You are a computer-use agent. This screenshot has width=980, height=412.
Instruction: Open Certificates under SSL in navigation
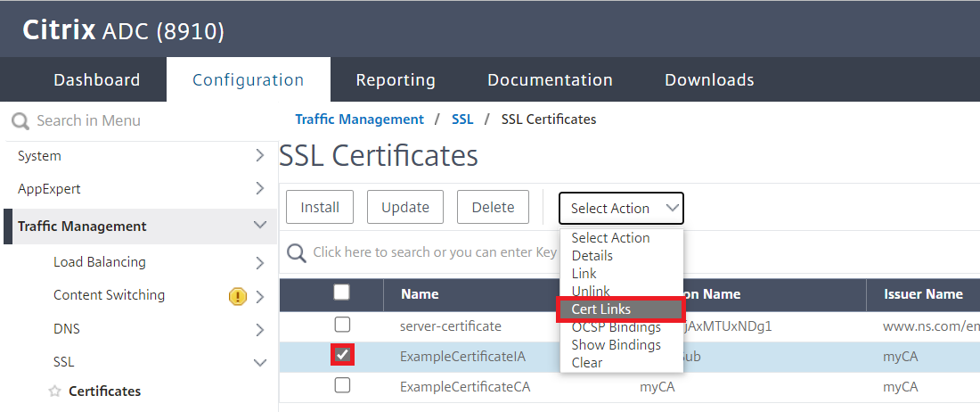point(104,391)
